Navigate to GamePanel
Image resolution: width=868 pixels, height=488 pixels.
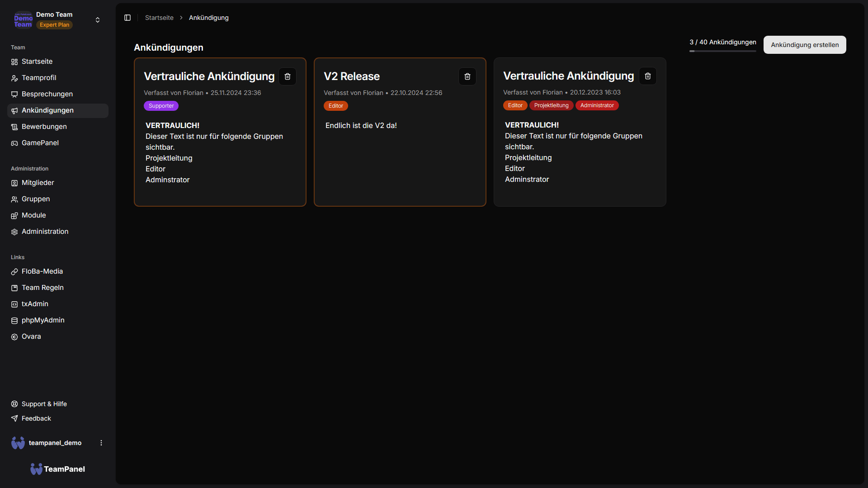click(x=58, y=143)
